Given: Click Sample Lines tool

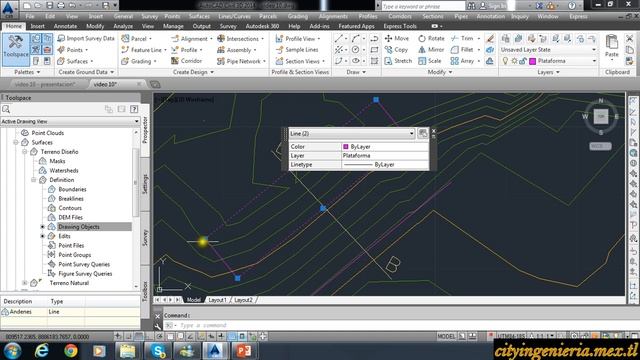Looking at the screenshot, I should click(297, 50).
